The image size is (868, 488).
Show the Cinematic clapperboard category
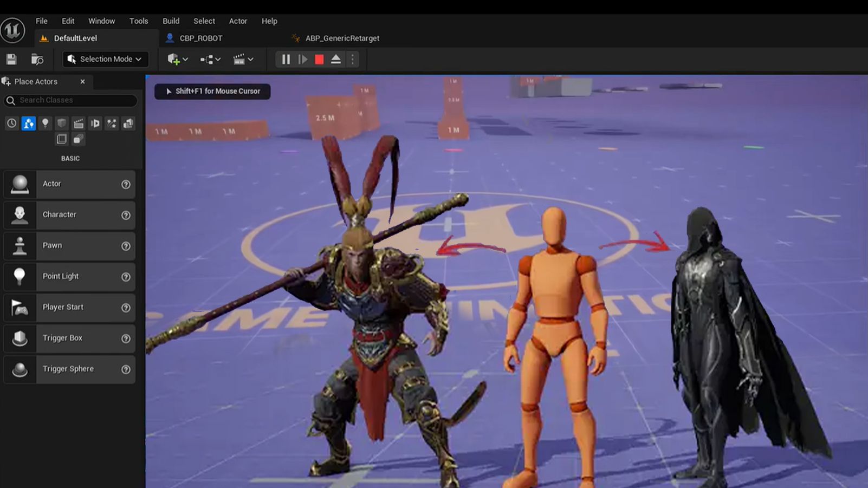tap(79, 123)
